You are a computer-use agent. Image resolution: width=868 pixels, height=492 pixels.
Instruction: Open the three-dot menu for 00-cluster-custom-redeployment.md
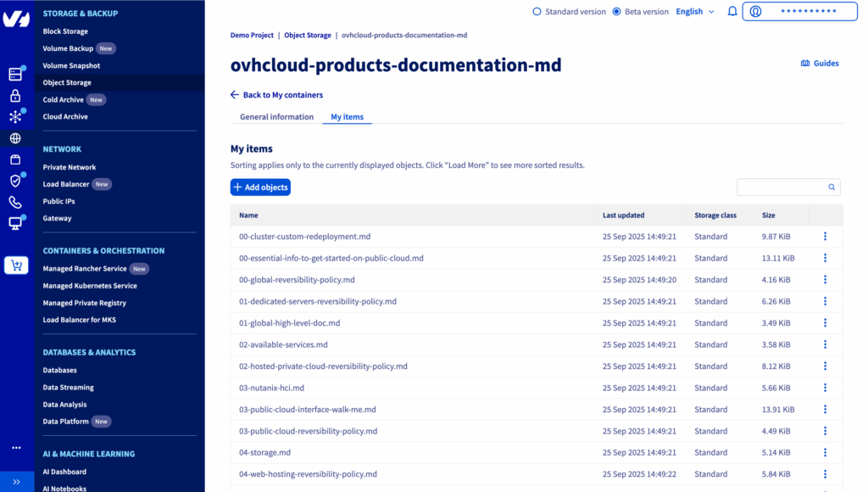[825, 237]
